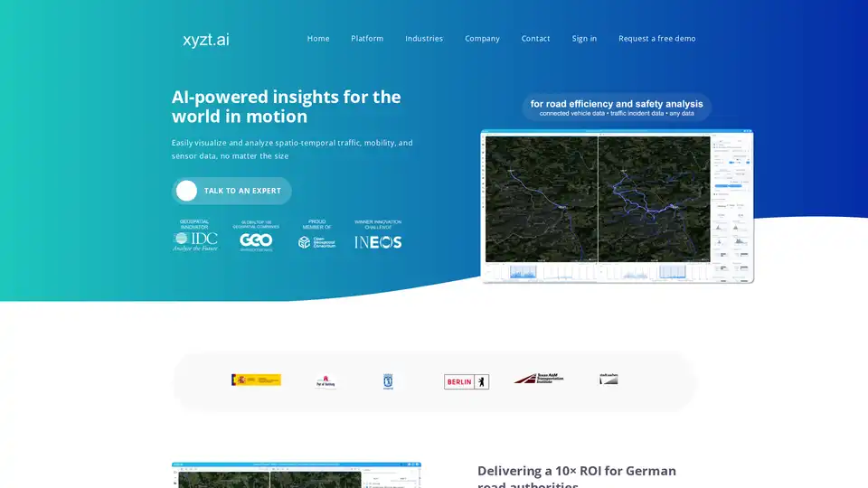Click the Spanish government logo

tap(256, 380)
